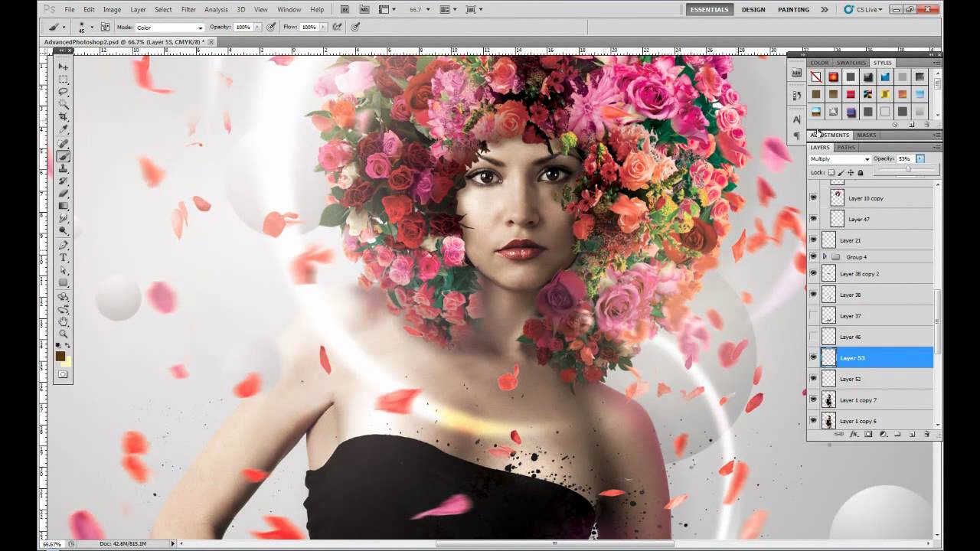Screen dimensions: 980x551
Task: Switch to the Masks tab
Action: (x=866, y=135)
